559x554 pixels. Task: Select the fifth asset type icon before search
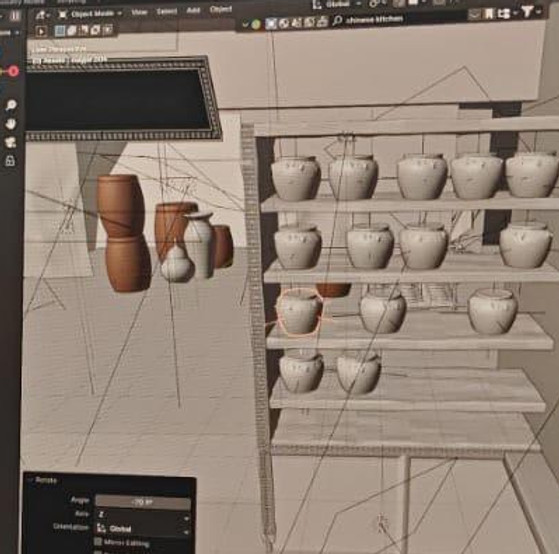tap(322, 21)
